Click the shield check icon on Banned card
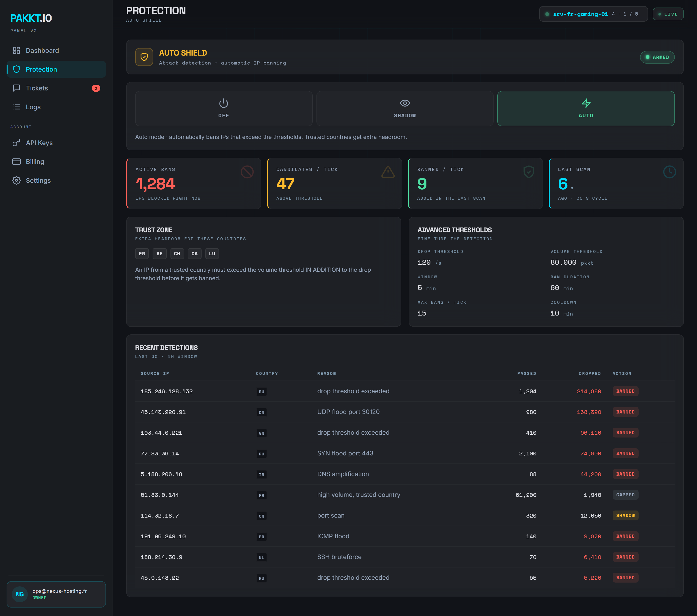The image size is (697, 616). 529,172
